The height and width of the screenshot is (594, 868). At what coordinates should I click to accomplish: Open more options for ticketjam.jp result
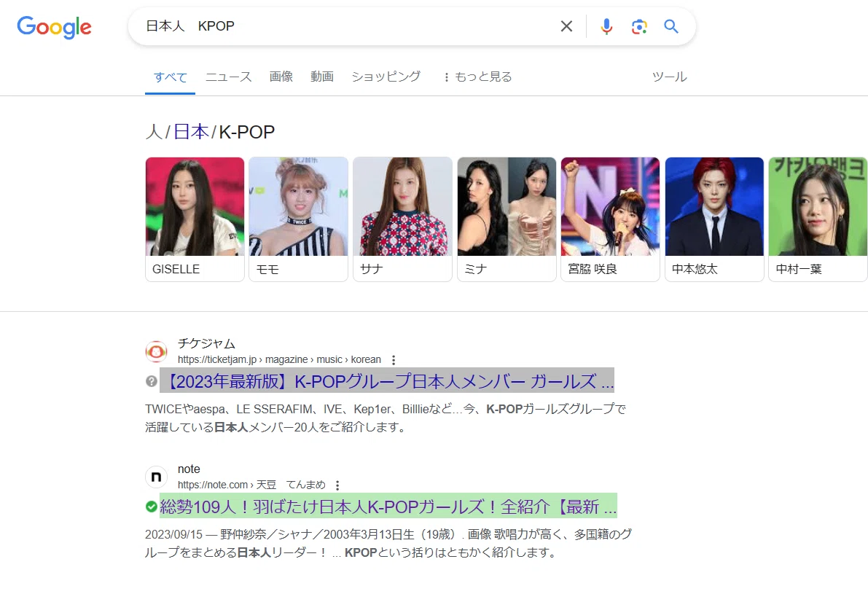(394, 360)
